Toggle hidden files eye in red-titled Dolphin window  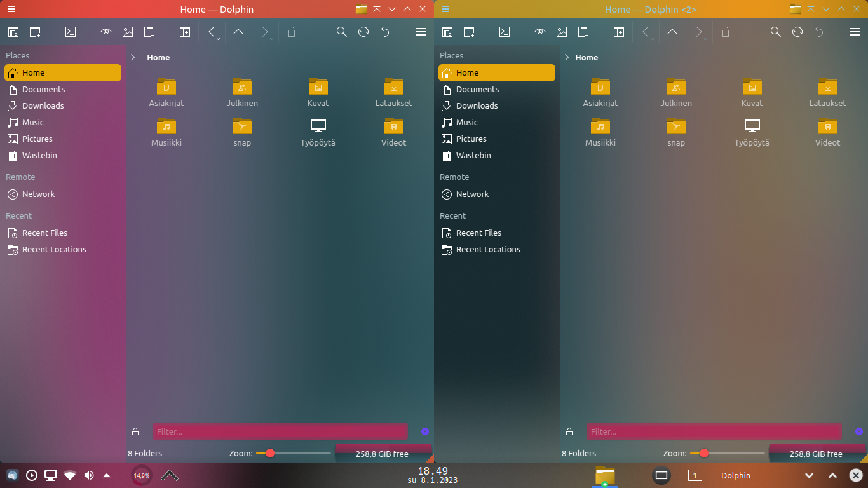(x=106, y=32)
